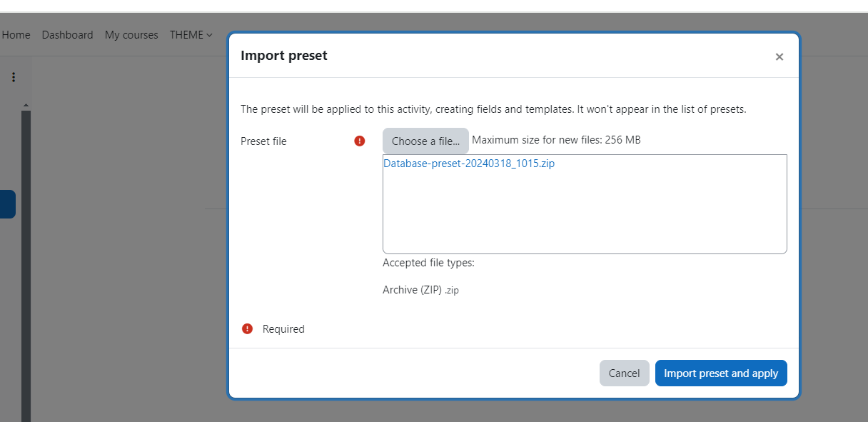Close the Import preset dialog with X
Image resolution: width=868 pixels, height=422 pixels.
point(779,57)
